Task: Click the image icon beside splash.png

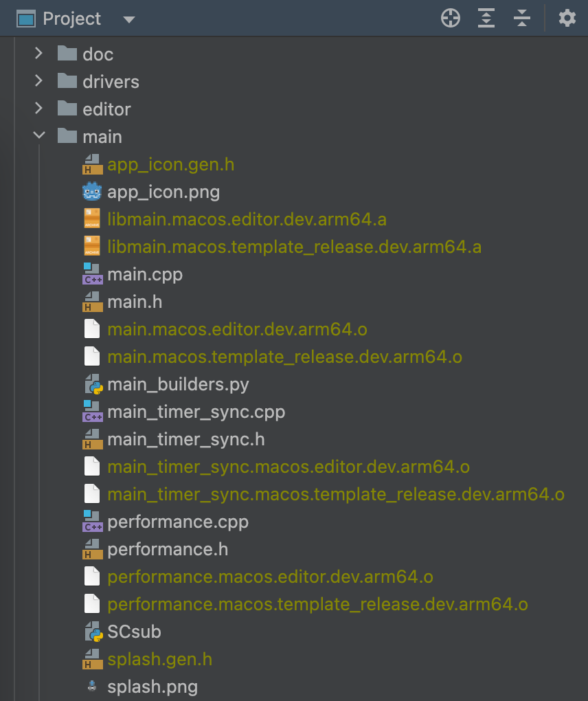Action: click(92, 687)
